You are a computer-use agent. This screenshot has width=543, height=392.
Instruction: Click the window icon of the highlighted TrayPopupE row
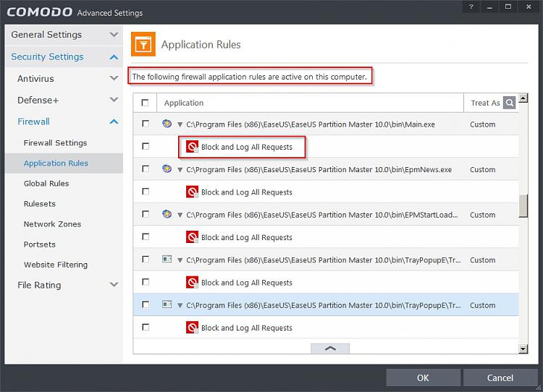[167, 304]
